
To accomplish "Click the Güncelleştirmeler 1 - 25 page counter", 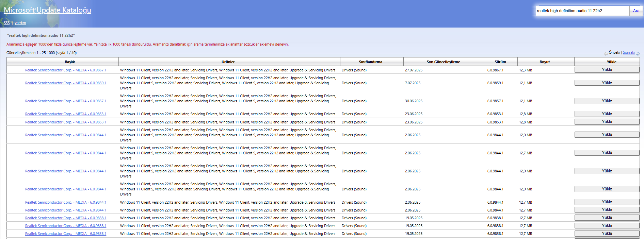I will [42, 53].
